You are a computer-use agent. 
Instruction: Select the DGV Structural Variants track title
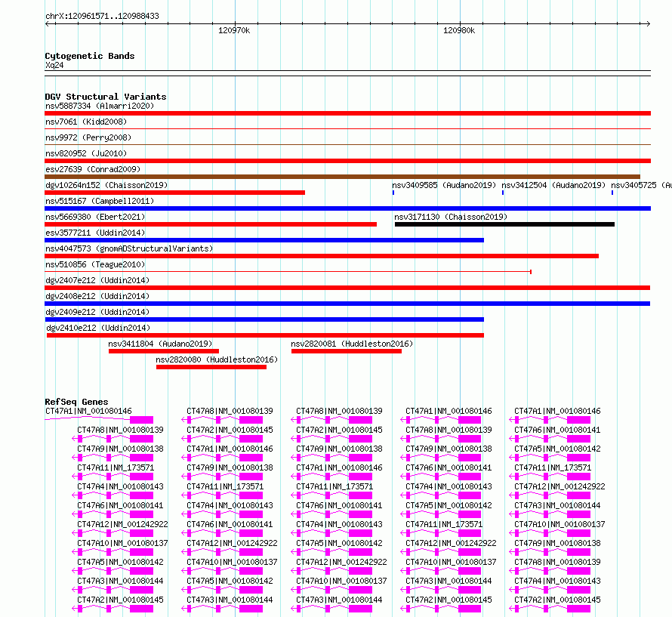[106, 97]
